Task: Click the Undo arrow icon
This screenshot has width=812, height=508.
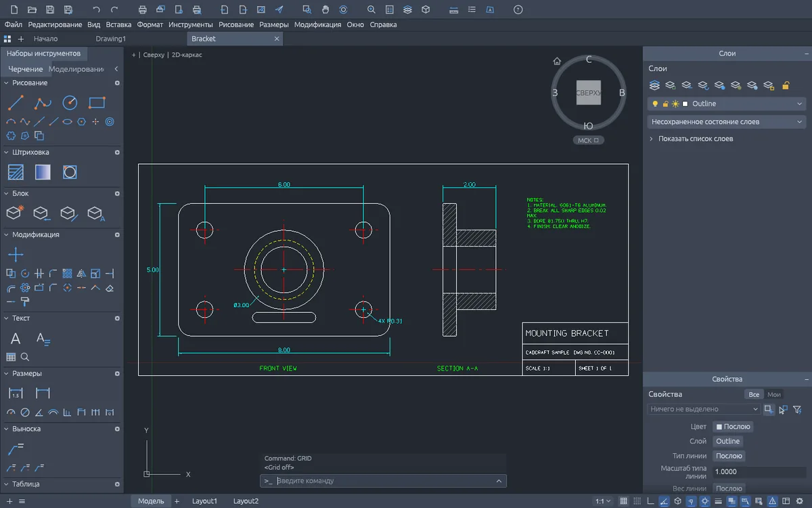Action: 96,9
